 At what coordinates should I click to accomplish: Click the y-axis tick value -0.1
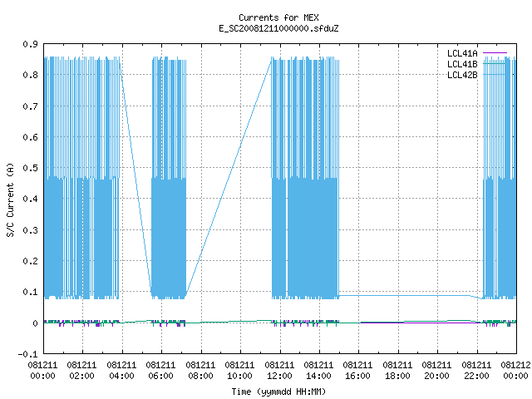point(27,354)
